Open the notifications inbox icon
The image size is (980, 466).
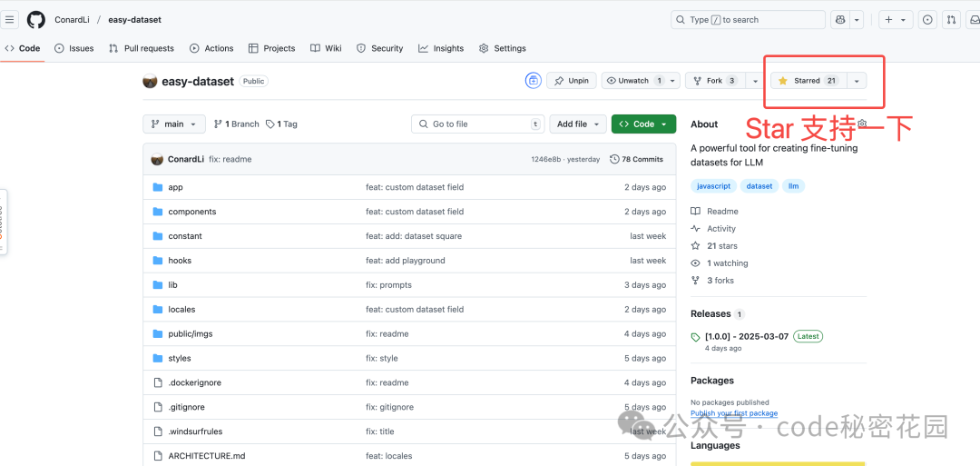pos(974,19)
